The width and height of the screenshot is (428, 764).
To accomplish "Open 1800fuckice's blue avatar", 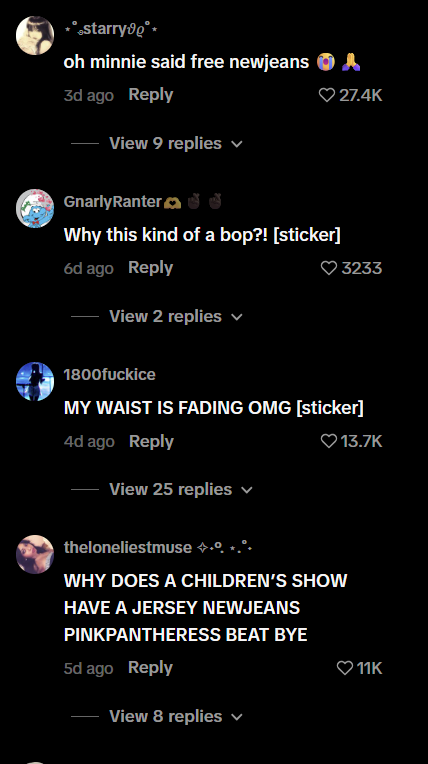I will pyautogui.click(x=35, y=382).
